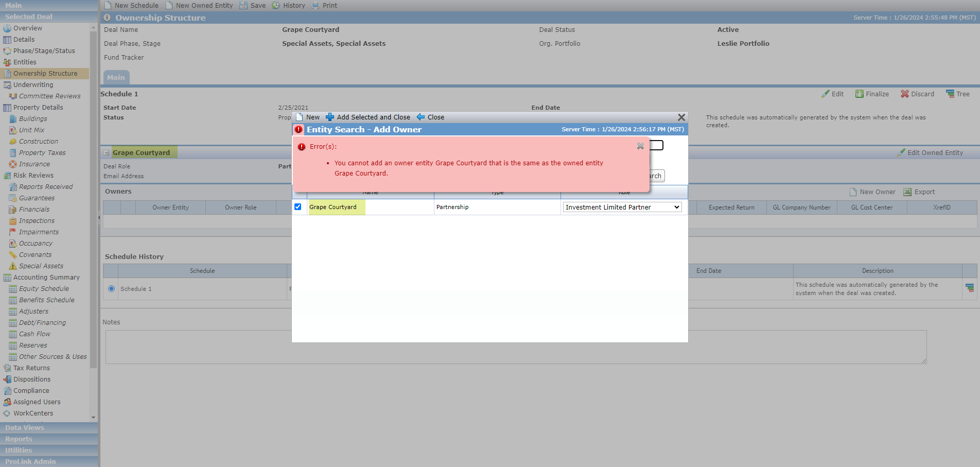This screenshot has height=467, width=980.
Task: Open Tax Returns in the sidebar
Action: (31, 368)
